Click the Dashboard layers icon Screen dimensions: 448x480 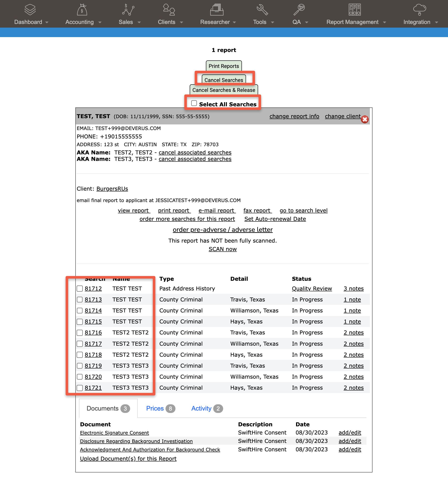click(30, 10)
